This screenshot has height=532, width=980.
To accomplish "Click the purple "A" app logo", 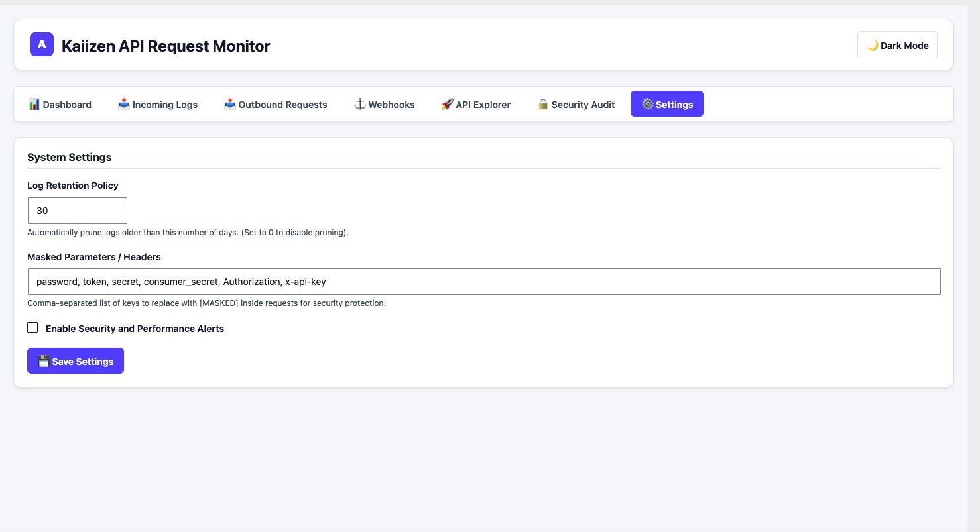I will 42,44.
